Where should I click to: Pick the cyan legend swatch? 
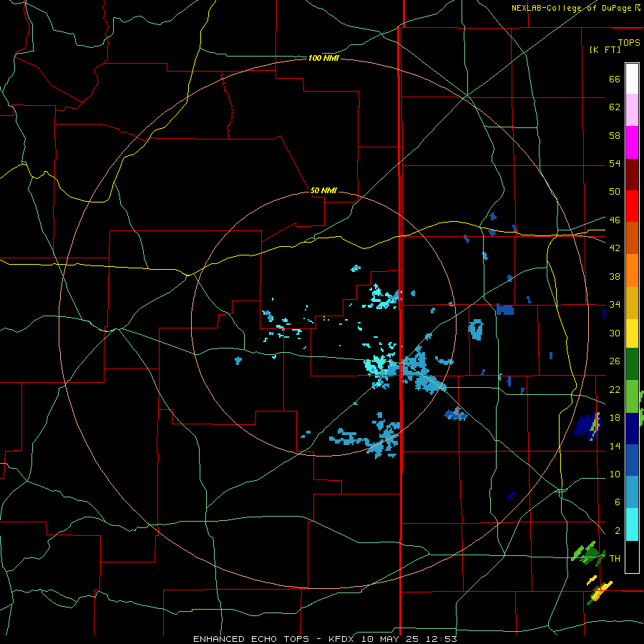(632, 525)
